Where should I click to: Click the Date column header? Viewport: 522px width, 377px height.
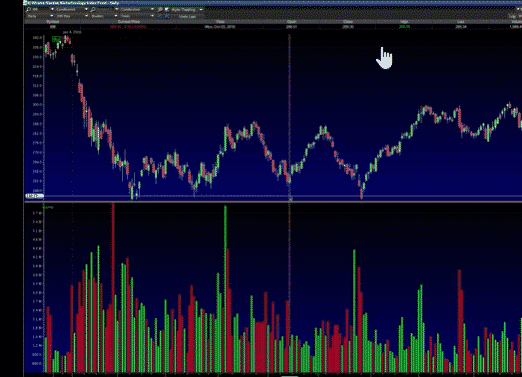220,22
